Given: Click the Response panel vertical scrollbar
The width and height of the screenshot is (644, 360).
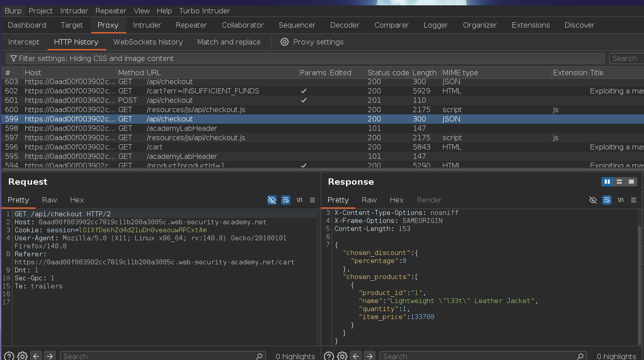Looking at the screenshot, I should point(640,285).
